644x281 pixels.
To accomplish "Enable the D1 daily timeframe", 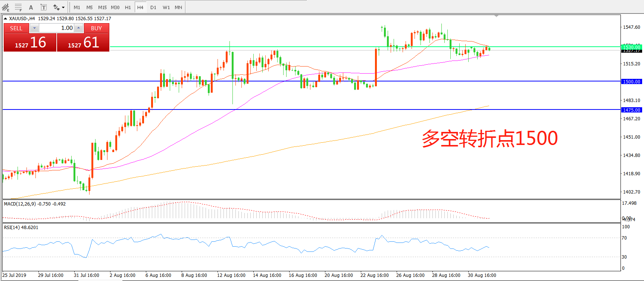I will pyautogui.click(x=153, y=7).
